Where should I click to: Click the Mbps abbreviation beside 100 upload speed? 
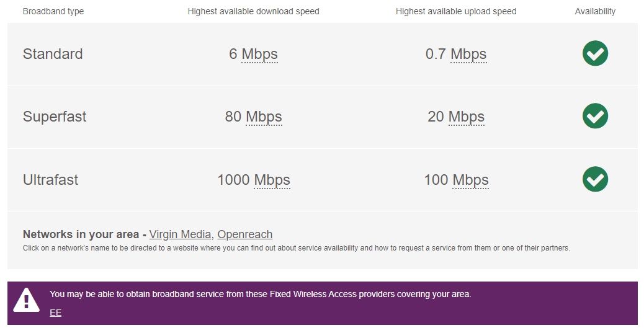[x=470, y=180]
